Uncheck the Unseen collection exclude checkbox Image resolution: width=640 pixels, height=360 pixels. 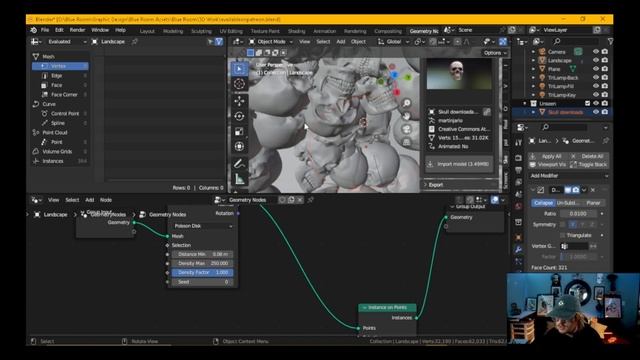(x=587, y=103)
